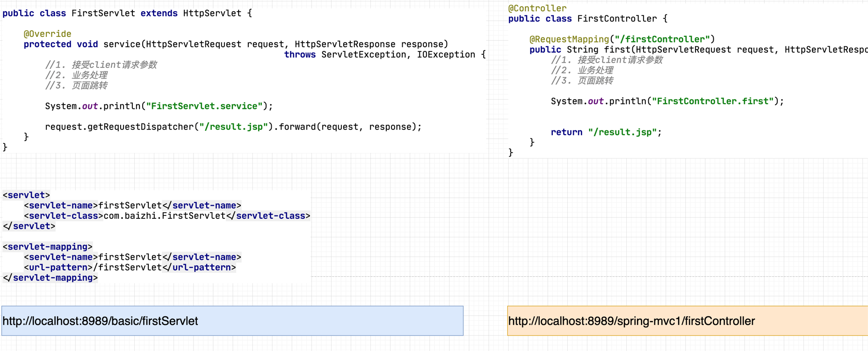Screen dimensions: 868x351
Task: Click the opening '<servlet>' tag
Action: pyautogui.click(x=26, y=195)
